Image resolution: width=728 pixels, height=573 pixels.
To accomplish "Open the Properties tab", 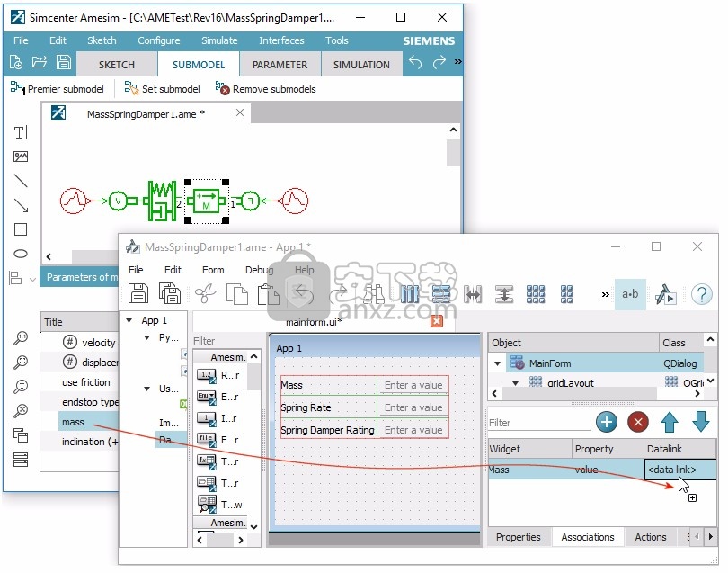I will [519, 537].
